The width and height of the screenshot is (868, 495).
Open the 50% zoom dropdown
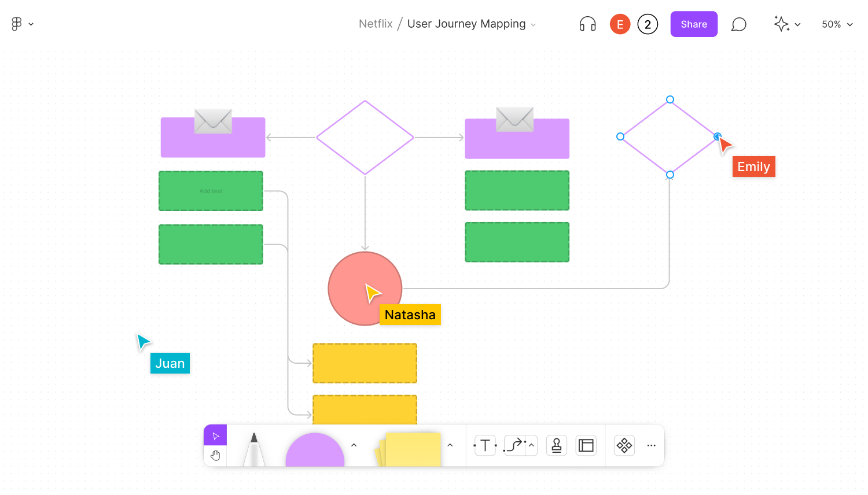pyautogui.click(x=836, y=24)
